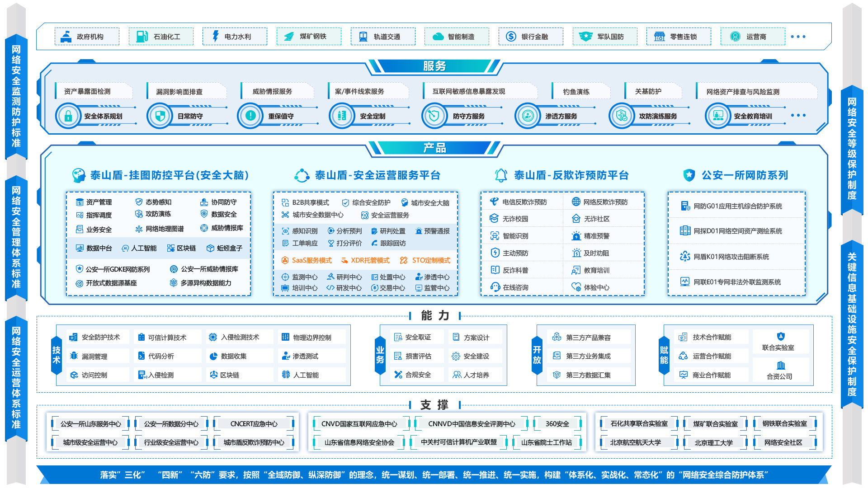The height and width of the screenshot is (488, 868).
Task: Click 网防G01应用主机综合防护系统 entry
Action: (x=737, y=206)
